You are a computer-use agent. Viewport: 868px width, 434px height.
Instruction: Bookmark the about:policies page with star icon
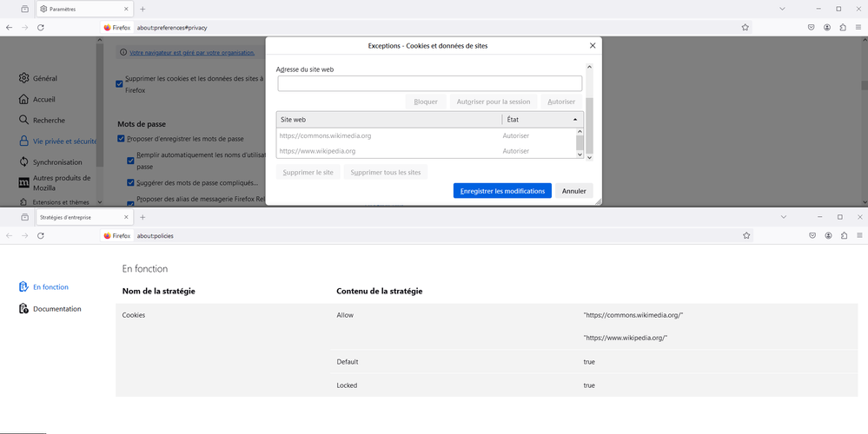(x=745, y=235)
